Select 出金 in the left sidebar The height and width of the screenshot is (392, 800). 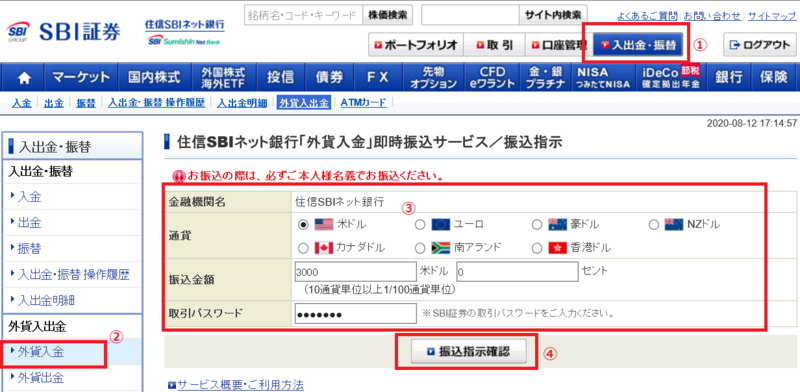(72, 223)
